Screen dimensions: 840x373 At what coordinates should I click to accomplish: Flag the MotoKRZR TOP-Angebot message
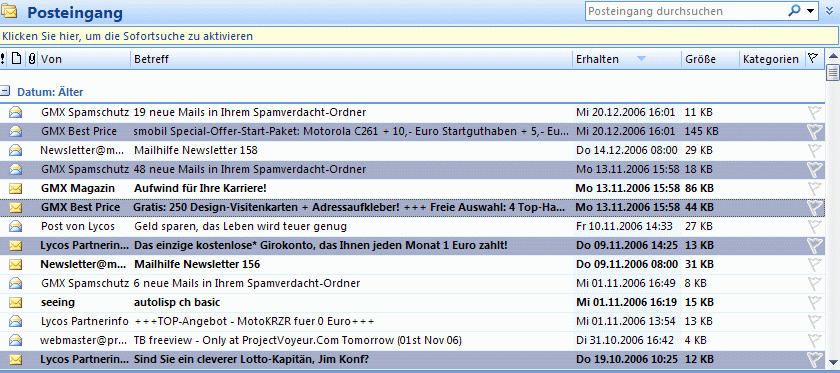point(814,321)
